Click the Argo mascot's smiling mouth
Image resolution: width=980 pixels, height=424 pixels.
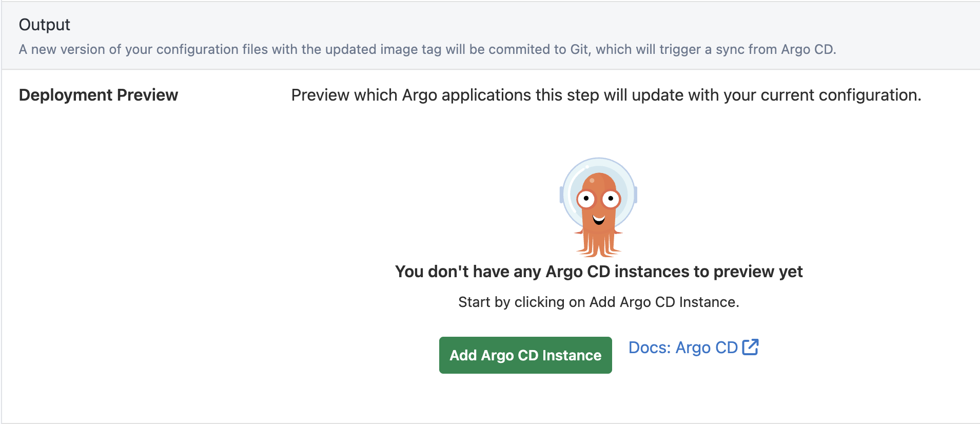(x=599, y=220)
